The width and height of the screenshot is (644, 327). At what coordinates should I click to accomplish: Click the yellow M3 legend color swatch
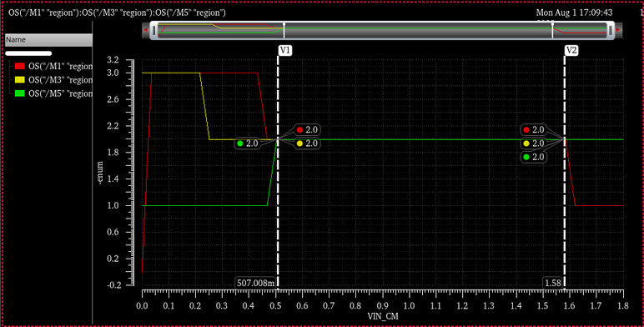(20, 80)
